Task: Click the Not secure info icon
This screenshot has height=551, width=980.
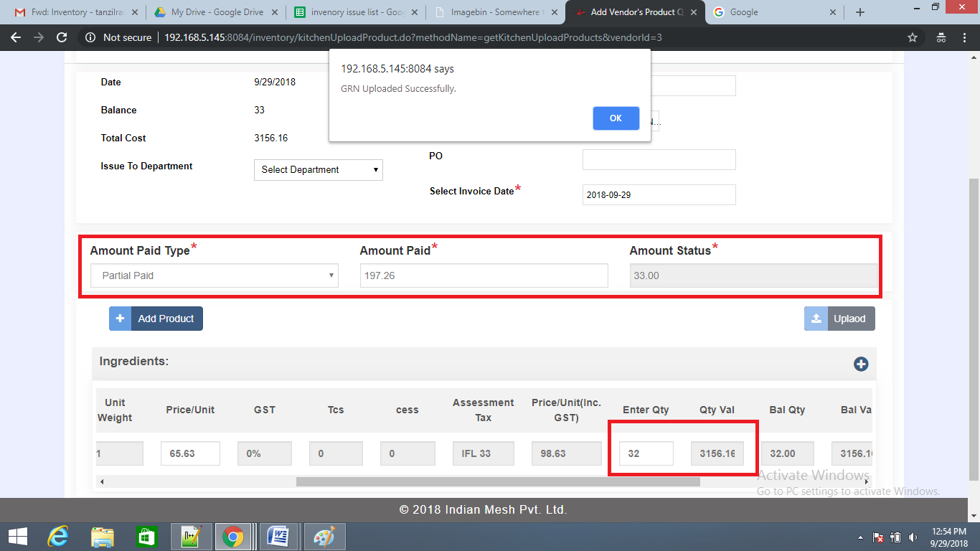Action: click(x=90, y=37)
